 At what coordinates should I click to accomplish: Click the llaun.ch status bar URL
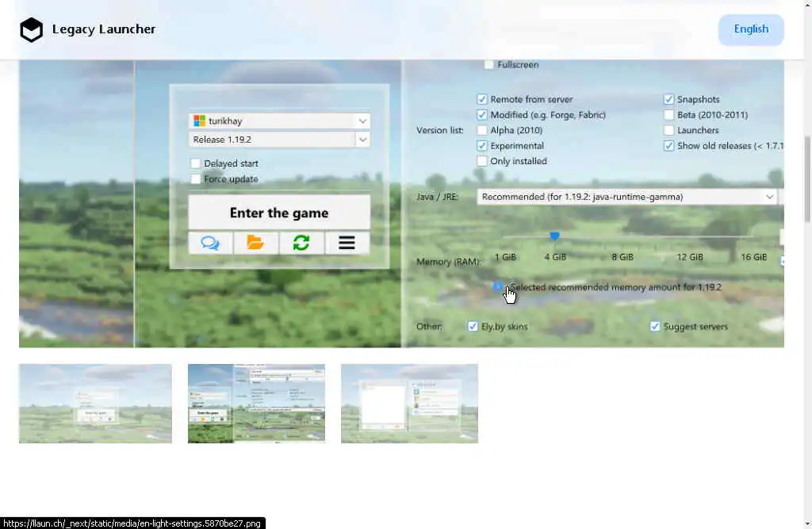pyautogui.click(x=132, y=523)
